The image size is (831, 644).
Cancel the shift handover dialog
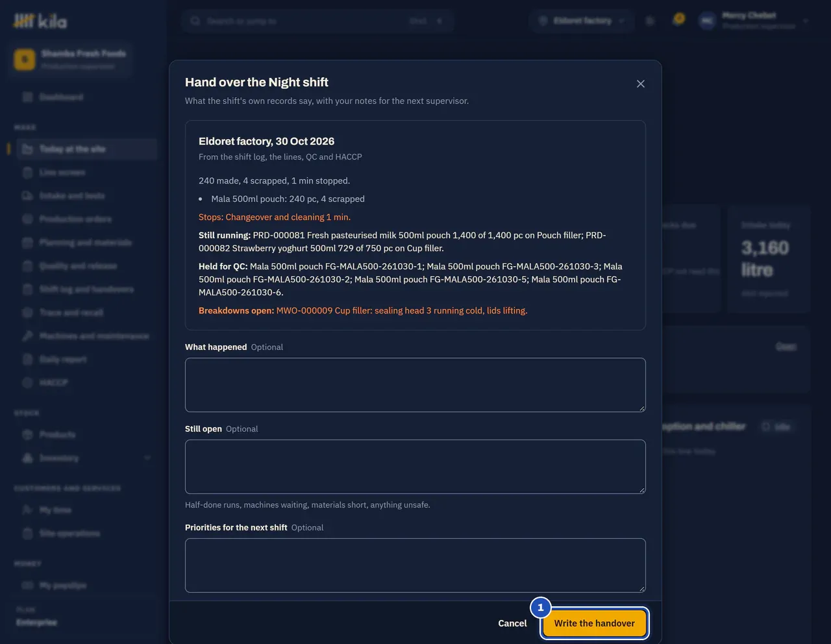512,623
